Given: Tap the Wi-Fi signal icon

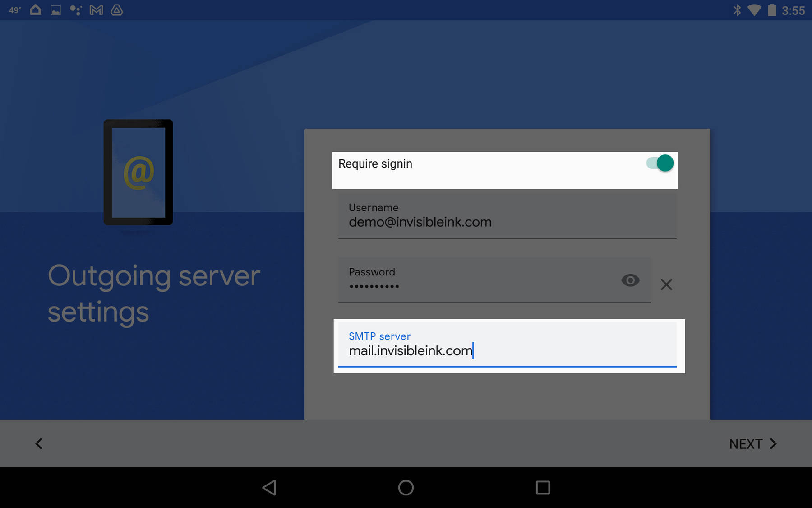Looking at the screenshot, I should click(754, 10).
